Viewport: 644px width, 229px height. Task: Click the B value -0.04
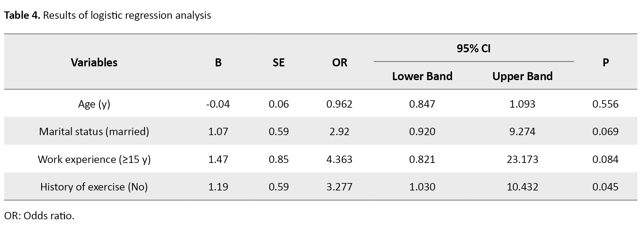218,104
